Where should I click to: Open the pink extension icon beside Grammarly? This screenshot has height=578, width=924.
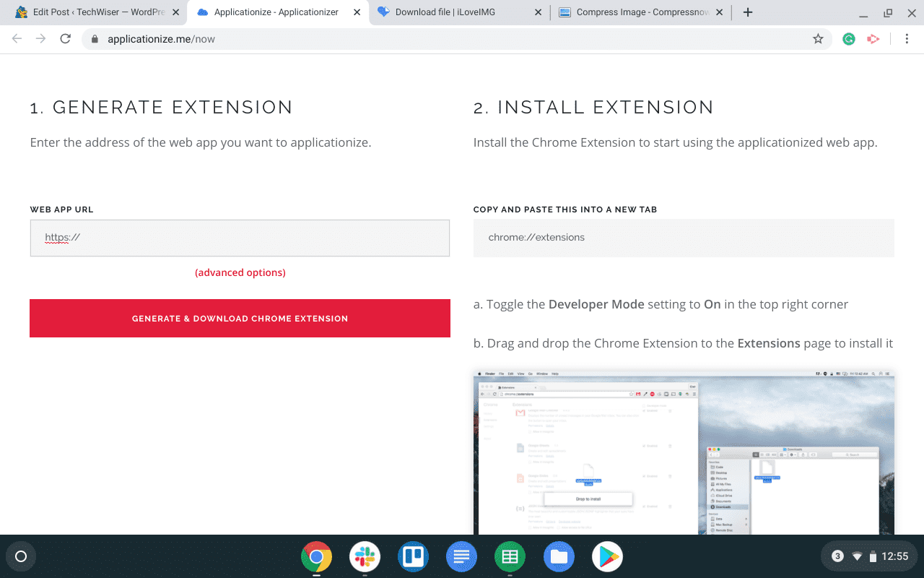tap(873, 39)
